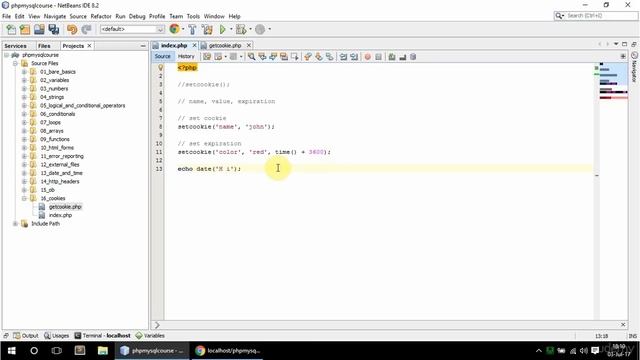This screenshot has width=640, height=360.
Task: Click the New File toolbar icon
Action: [x=11, y=29]
